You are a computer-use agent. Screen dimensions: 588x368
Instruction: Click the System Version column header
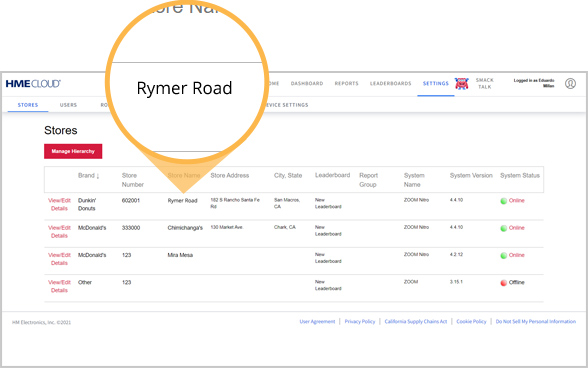pyautogui.click(x=471, y=176)
